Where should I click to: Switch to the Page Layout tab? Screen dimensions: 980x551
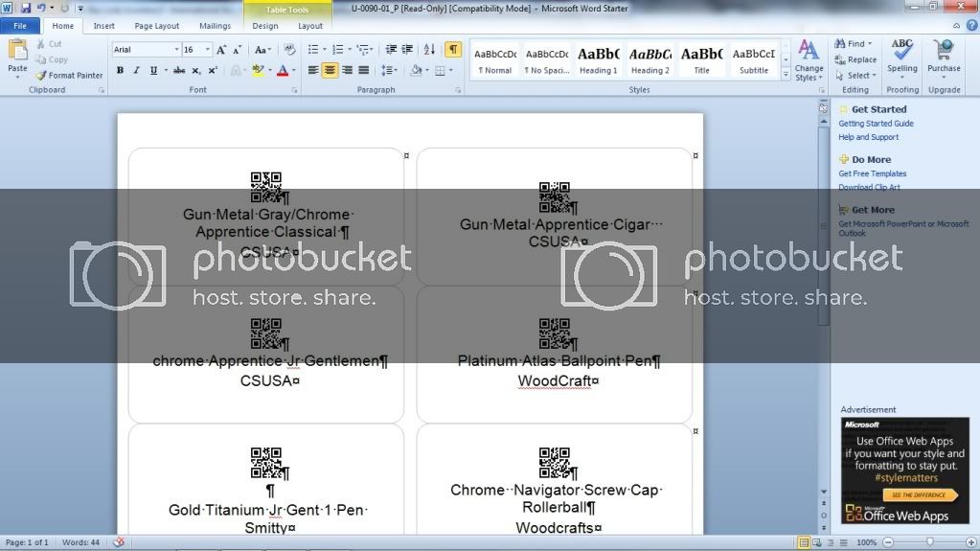pos(156,26)
